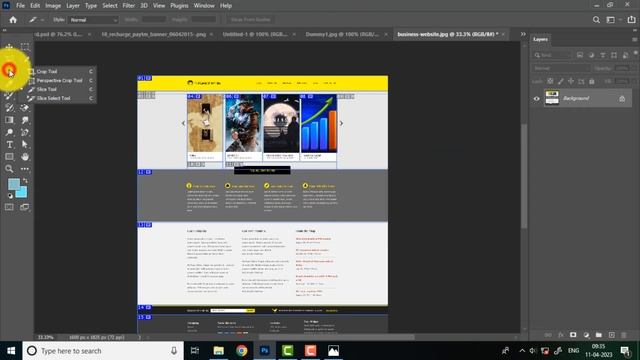This screenshot has height=360, width=640.
Task: Open the layer blend mode dropdown
Action: [561, 68]
